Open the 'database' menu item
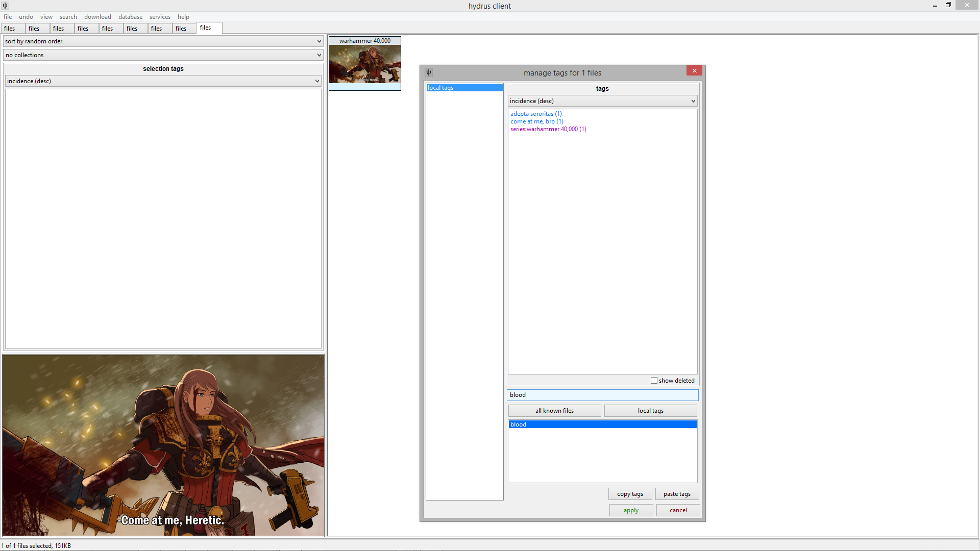980x551 pixels. [129, 16]
